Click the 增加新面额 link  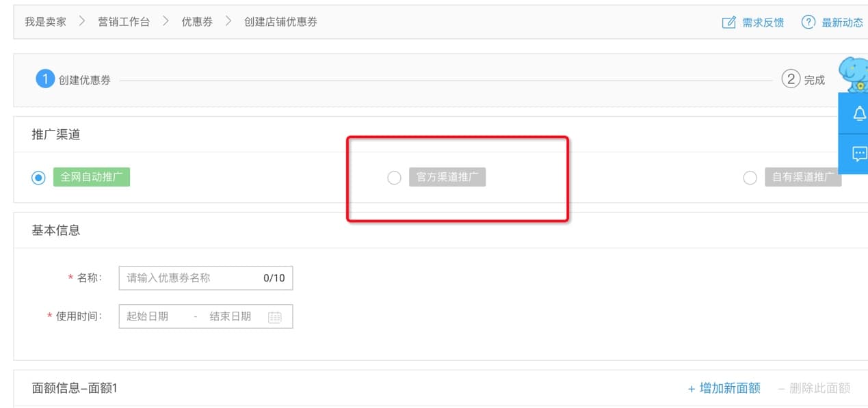tap(724, 388)
